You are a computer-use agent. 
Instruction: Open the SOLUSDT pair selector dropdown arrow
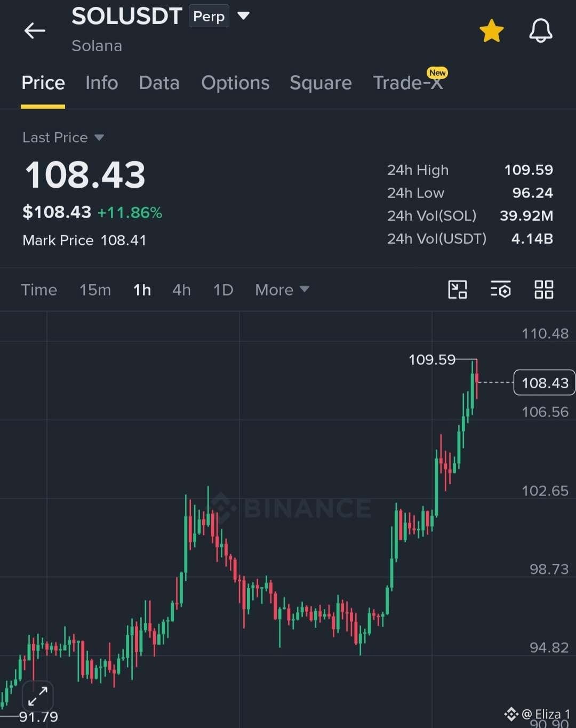[x=244, y=16]
